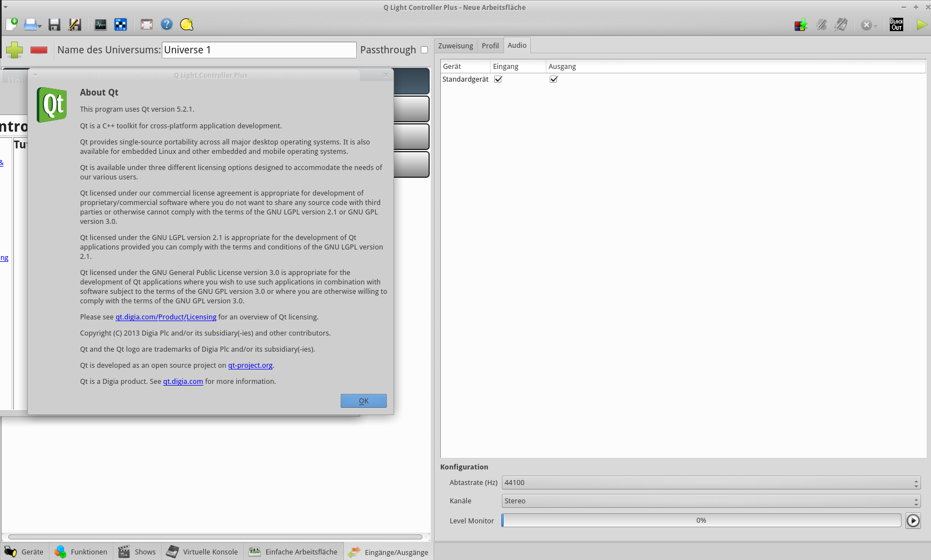Close the About Qt dialog with its X
The width and height of the screenshot is (931, 560).
386,75
